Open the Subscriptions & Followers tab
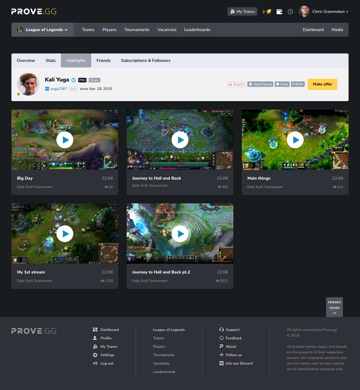 [x=146, y=60]
